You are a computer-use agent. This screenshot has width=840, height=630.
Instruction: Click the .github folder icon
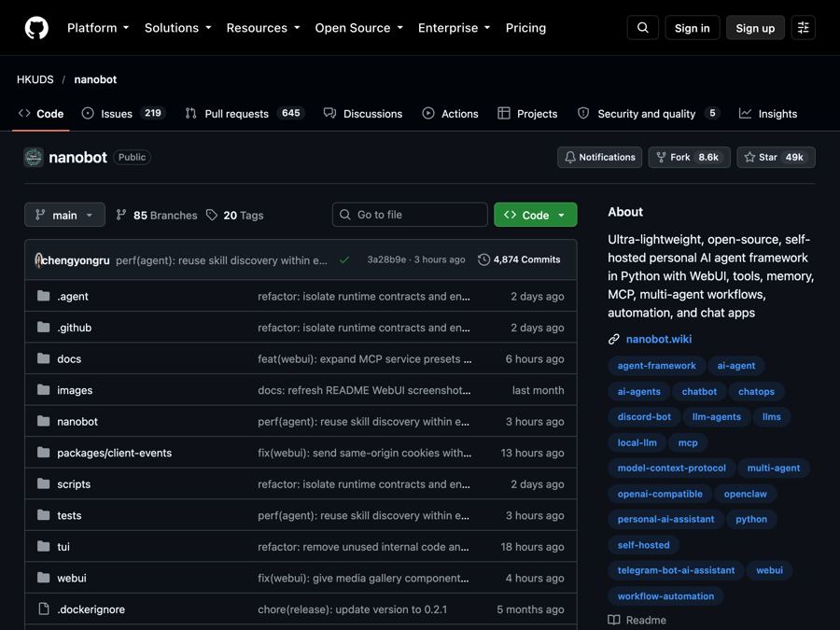click(x=43, y=328)
